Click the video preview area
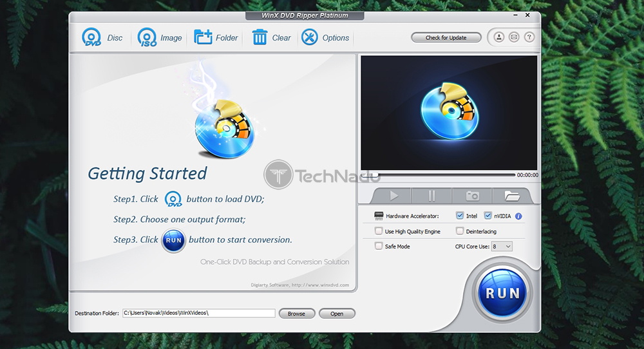The height and width of the screenshot is (349, 644). pos(449,113)
